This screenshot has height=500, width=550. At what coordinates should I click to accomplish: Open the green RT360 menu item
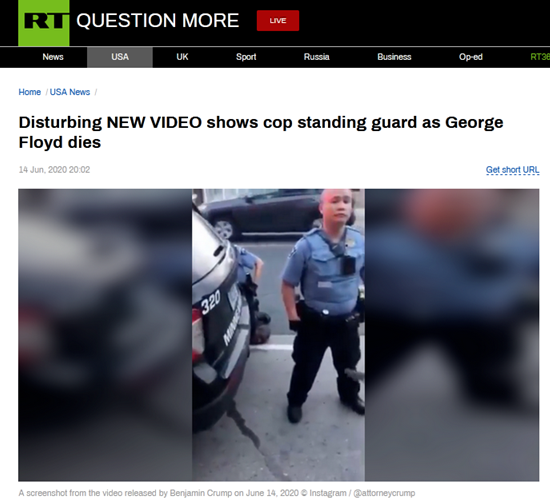click(x=540, y=57)
